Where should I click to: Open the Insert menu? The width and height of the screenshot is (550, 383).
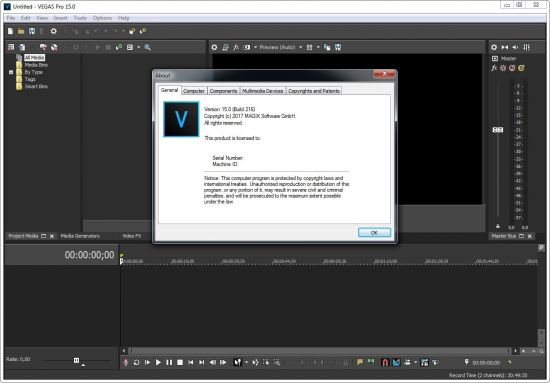click(x=60, y=18)
